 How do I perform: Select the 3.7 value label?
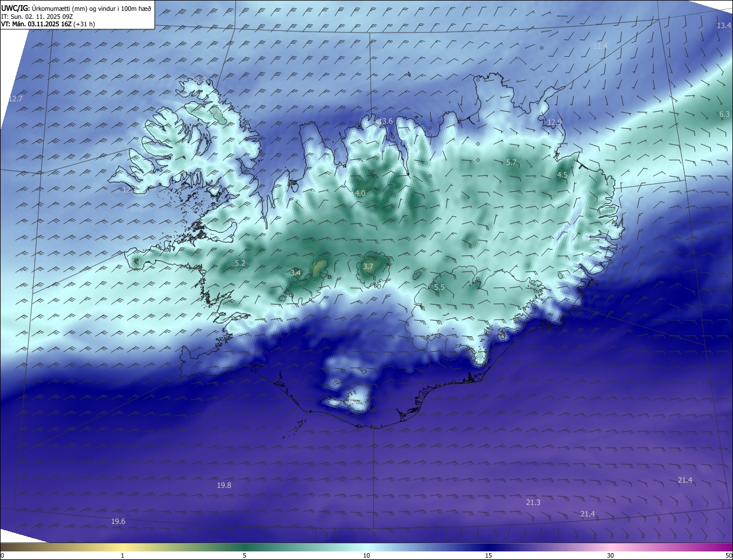click(x=368, y=267)
